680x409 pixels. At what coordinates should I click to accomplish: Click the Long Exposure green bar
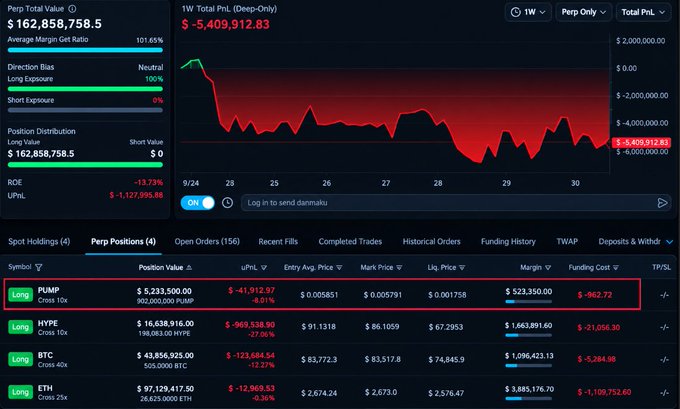85,89
